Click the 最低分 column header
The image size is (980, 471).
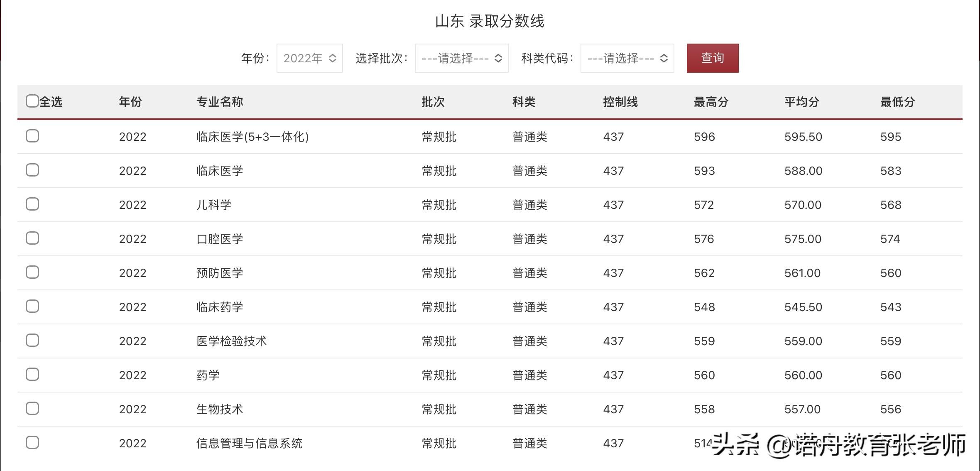[897, 102]
